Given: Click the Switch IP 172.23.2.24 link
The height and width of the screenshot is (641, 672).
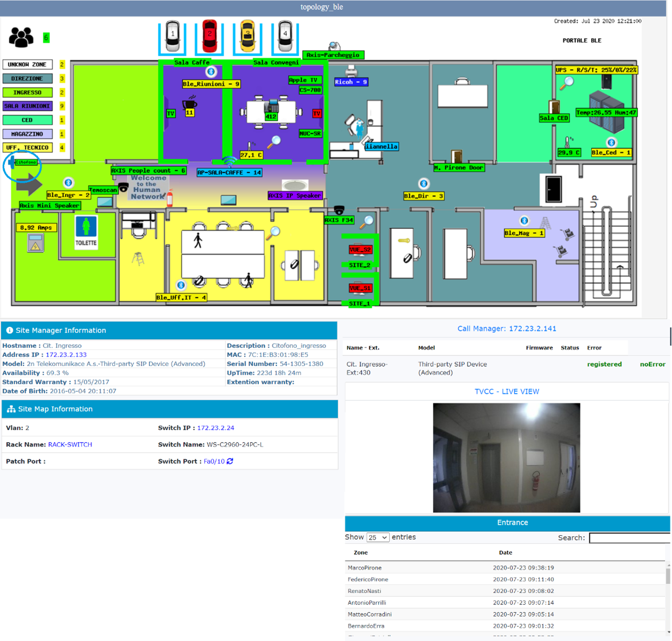Looking at the screenshot, I should coord(215,428).
